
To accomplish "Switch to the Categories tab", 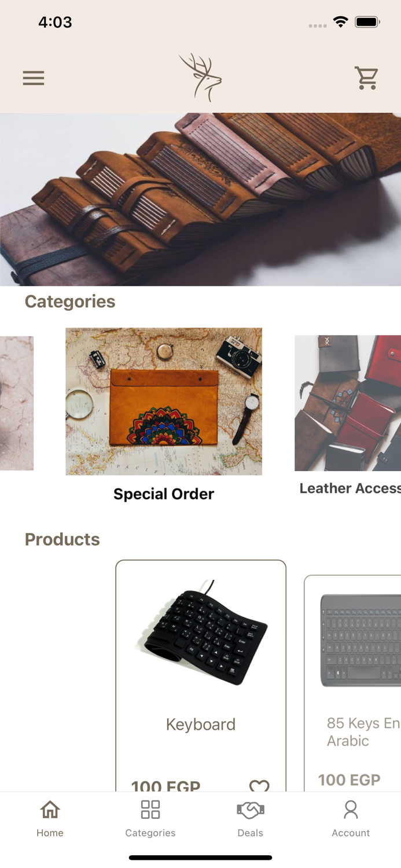I will coord(150,819).
